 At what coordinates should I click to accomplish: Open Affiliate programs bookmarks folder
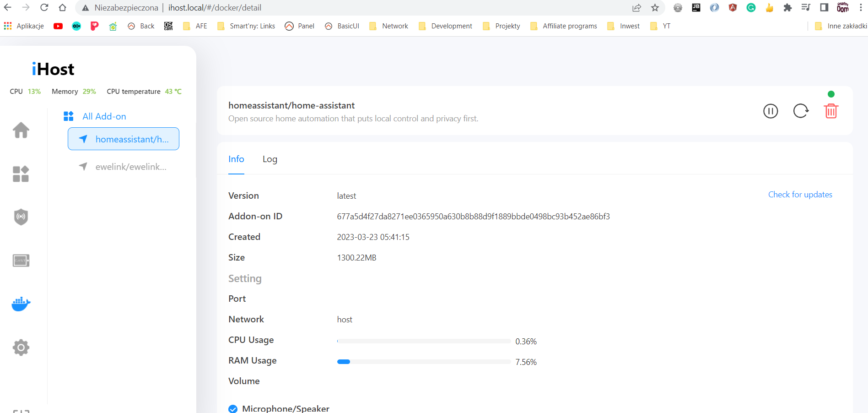coord(563,26)
